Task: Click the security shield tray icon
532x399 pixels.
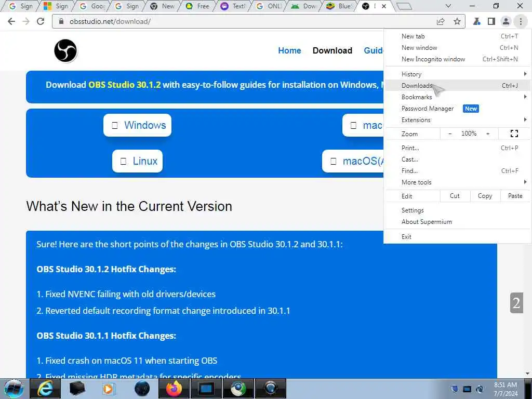Action: pyautogui.click(x=454, y=389)
